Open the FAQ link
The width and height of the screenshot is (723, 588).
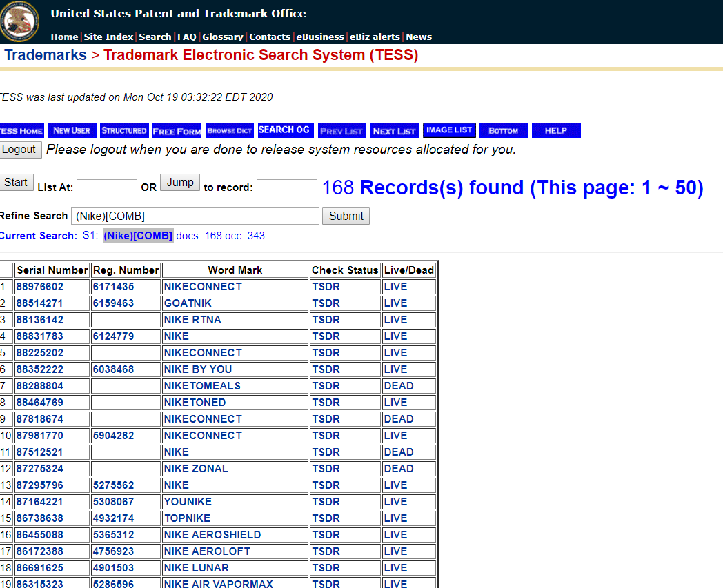click(x=187, y=37)
